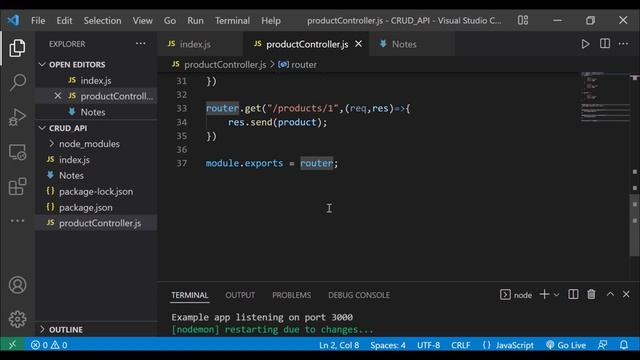Open Notes file in CRUD_API tree

[x=71, y=176]
